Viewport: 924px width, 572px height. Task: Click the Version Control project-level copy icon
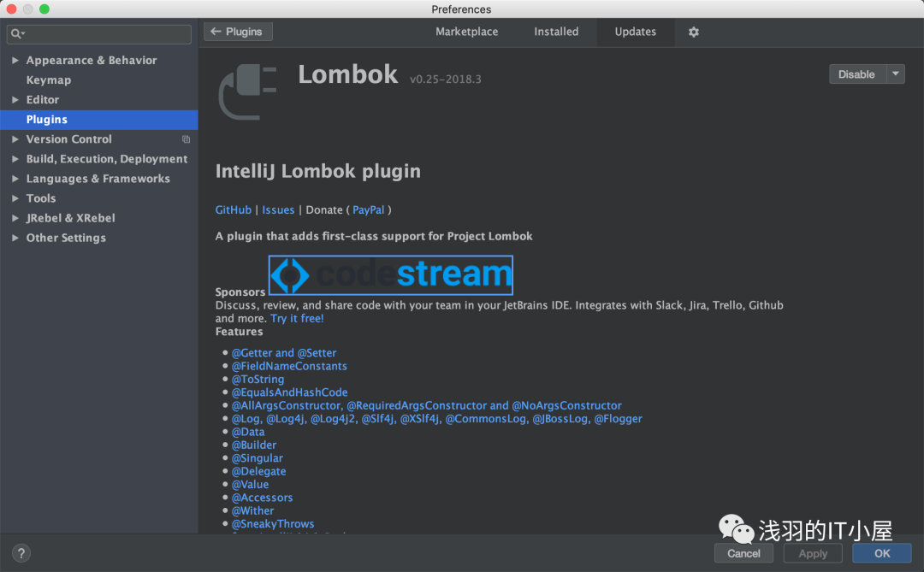coord(187,139)
